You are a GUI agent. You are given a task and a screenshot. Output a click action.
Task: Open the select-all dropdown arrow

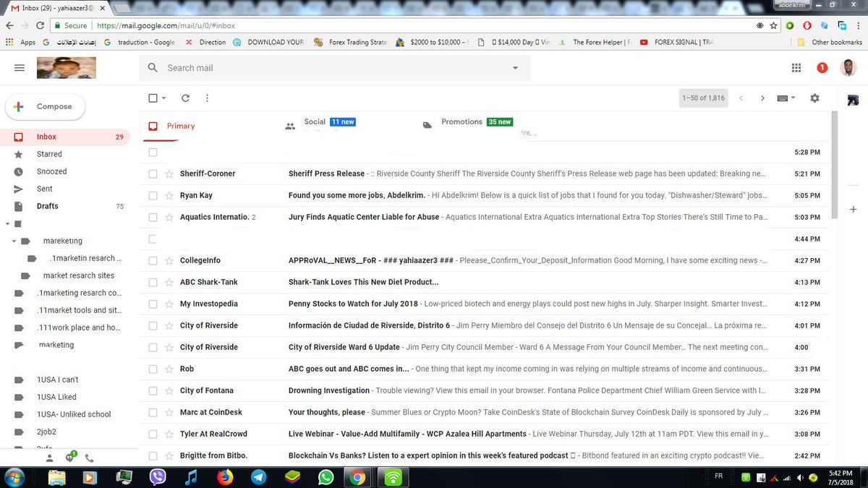point(164,98)
